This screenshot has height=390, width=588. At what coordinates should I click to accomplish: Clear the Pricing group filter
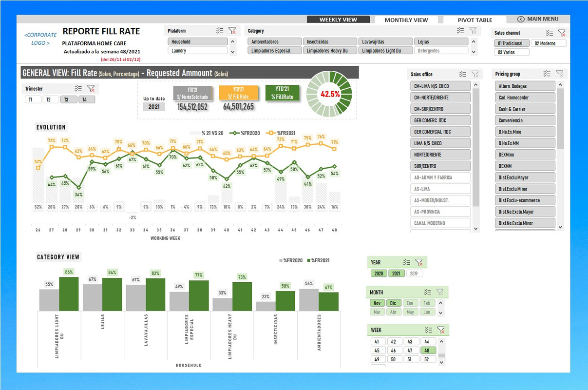pos(560,74)
